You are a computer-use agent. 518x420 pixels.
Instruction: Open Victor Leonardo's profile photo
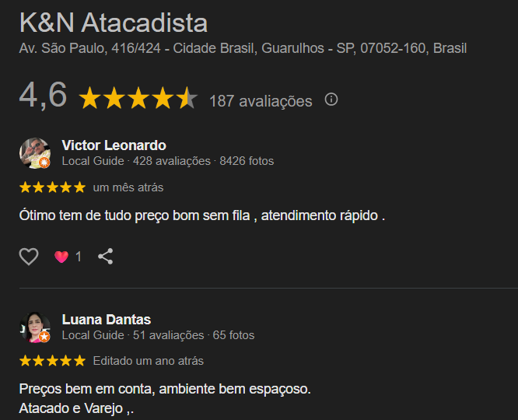pos(35,153)
